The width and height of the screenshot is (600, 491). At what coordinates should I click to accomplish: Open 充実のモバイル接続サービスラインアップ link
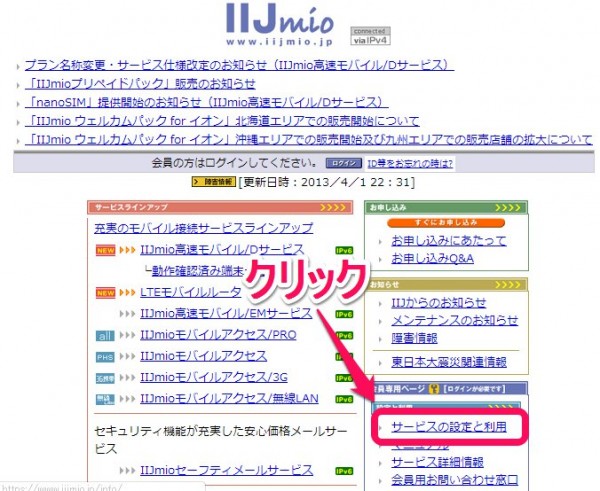coord(204,228)
